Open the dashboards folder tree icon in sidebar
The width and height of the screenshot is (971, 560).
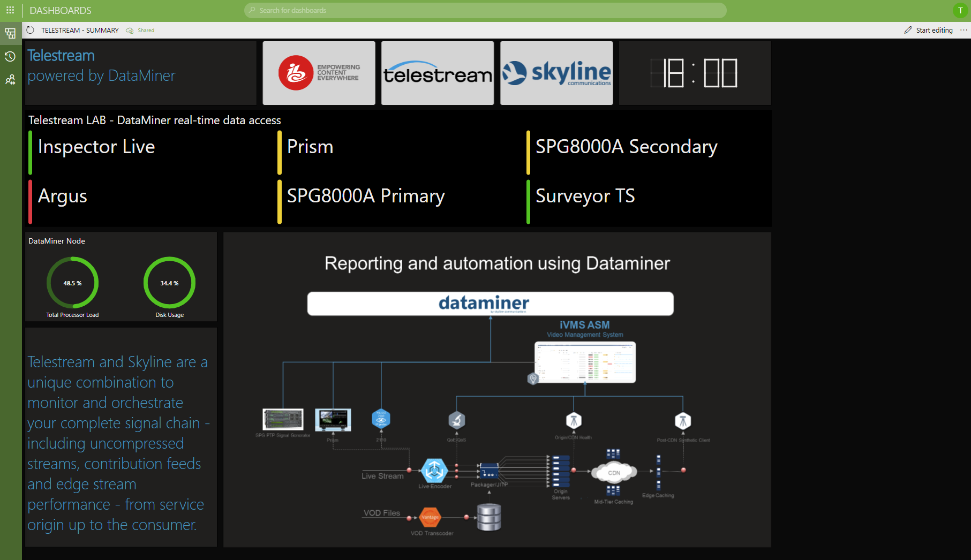[x=10, y=34]
